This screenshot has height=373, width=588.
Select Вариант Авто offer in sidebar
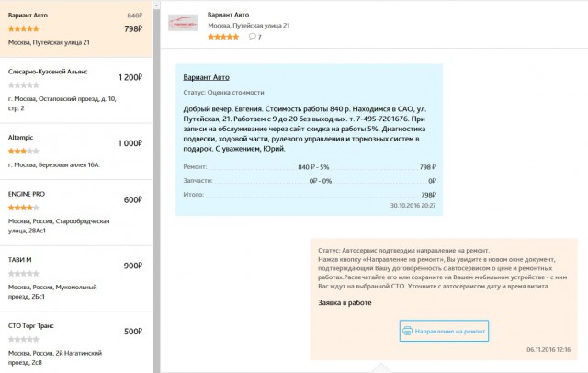(x=76, y=28)
